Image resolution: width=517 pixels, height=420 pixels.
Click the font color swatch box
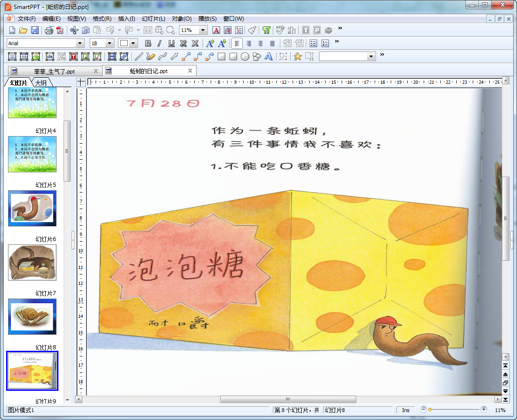pos(124,43)
